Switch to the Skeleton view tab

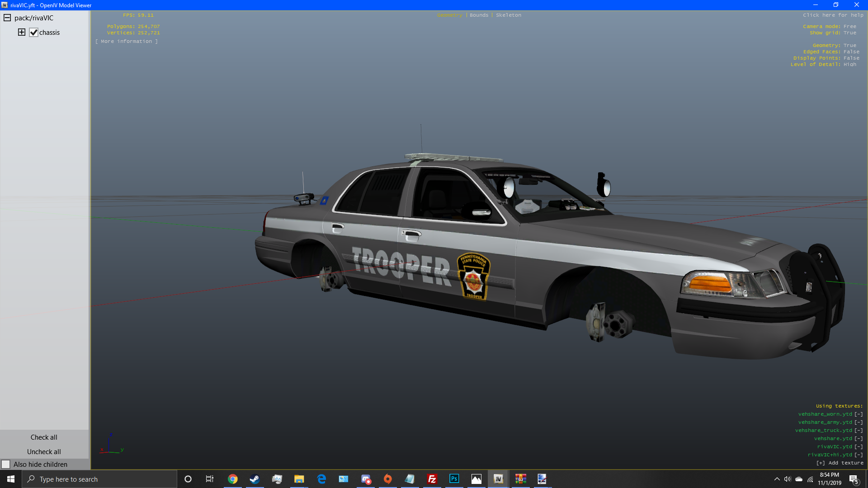click(508, 15)
